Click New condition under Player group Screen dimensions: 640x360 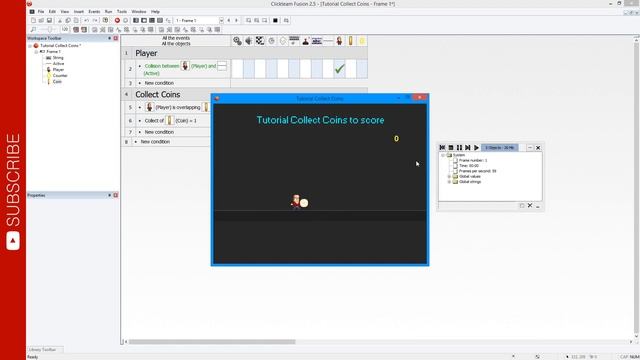[x=159, y=83]
